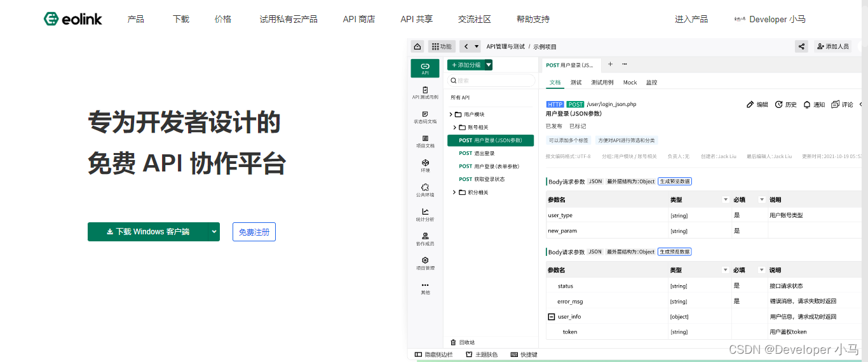Open 交流社区 in the top navigation
The image size is (868, 362).
point(475,19)
